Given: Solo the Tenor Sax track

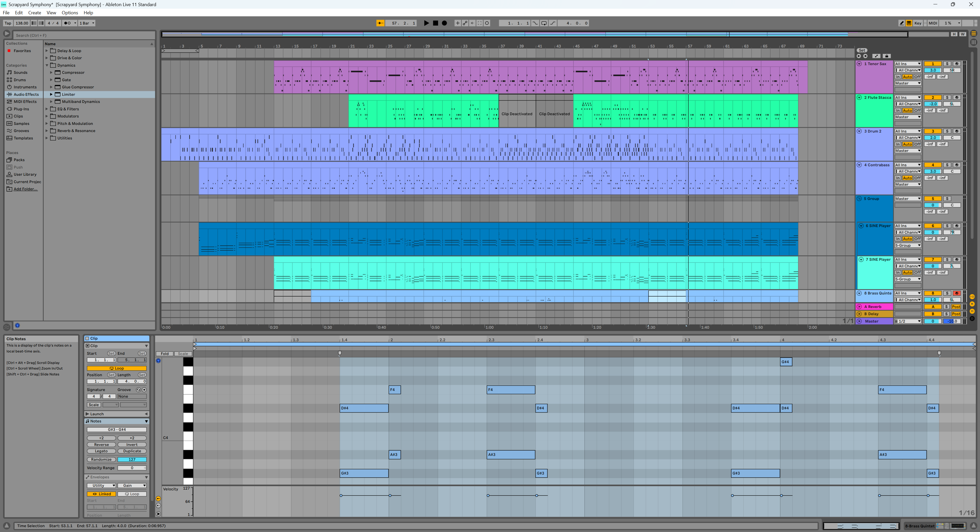Looking at the screenshot, I should pyautogui.click(x=947, y=64).
